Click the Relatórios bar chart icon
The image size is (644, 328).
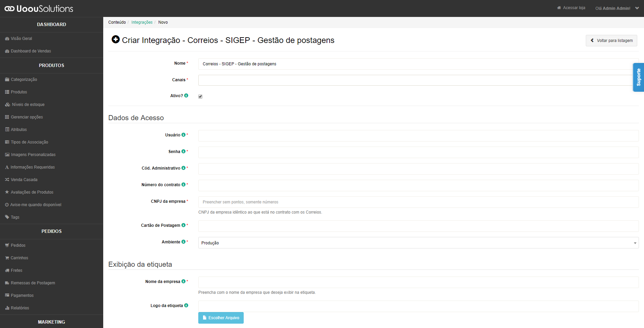tap(7, 308)
